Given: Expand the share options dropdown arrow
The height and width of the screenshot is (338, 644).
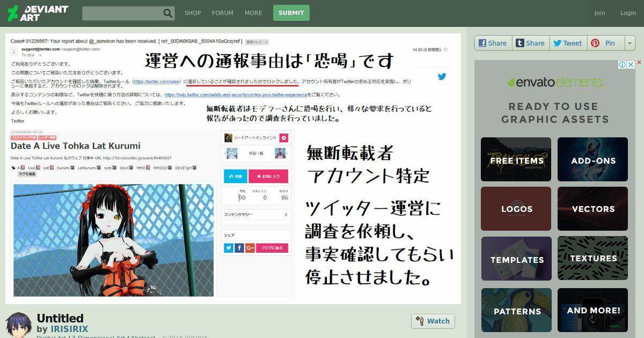Looking at the screenshot, I should coord(630,43).
